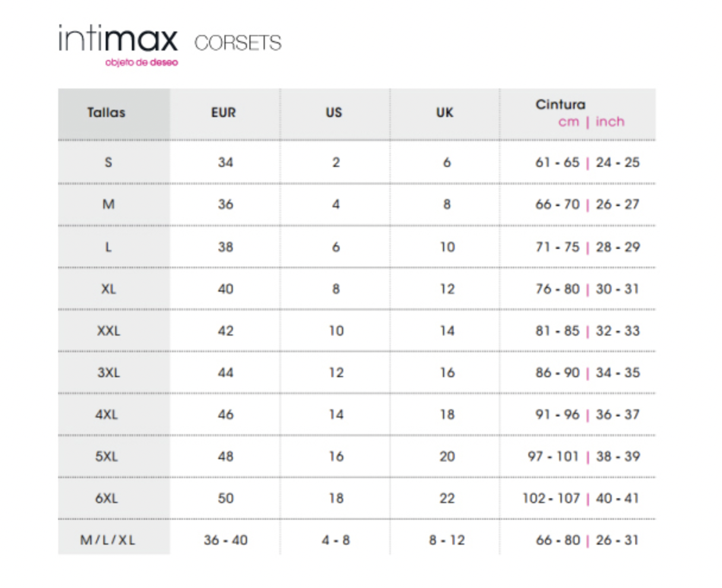Viewport: 722px width, 588px height.
Task: Click the intimax logo
Action: click(x=118, y=39)
